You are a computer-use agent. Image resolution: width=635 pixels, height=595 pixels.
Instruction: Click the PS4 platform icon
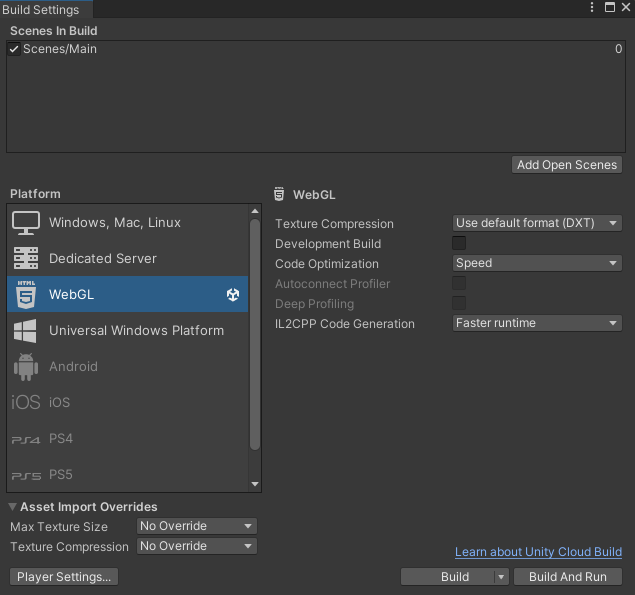[x=26, y=439]
